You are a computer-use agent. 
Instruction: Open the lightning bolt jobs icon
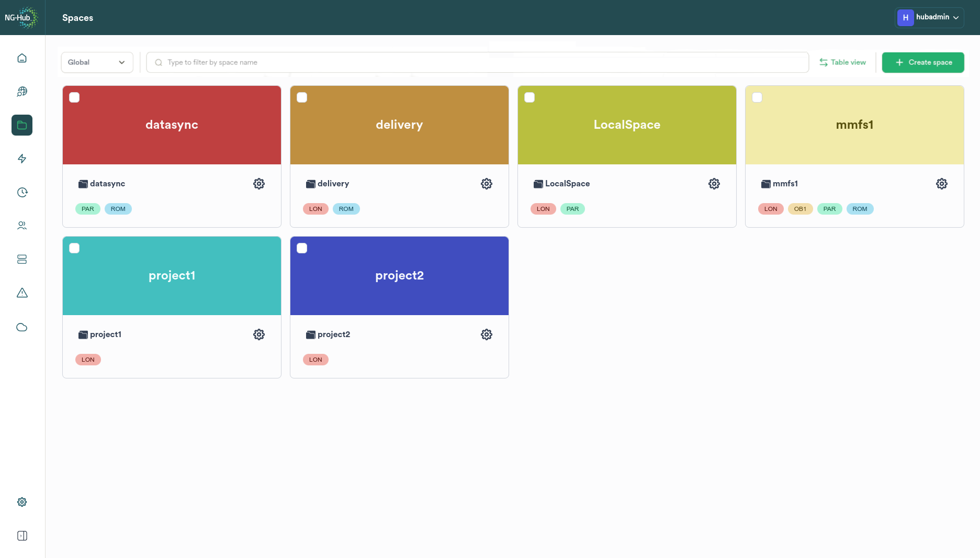coord(22,159)
